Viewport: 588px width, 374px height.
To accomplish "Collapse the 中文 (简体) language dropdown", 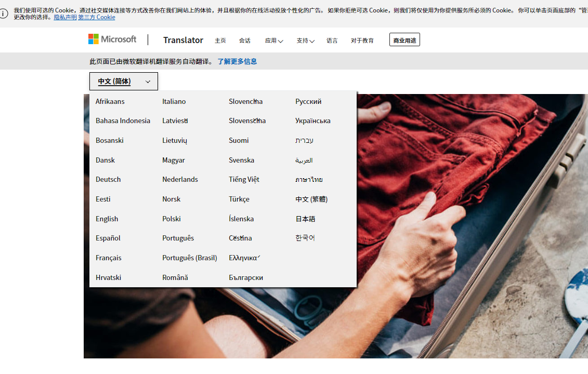I will pos(124,82).
